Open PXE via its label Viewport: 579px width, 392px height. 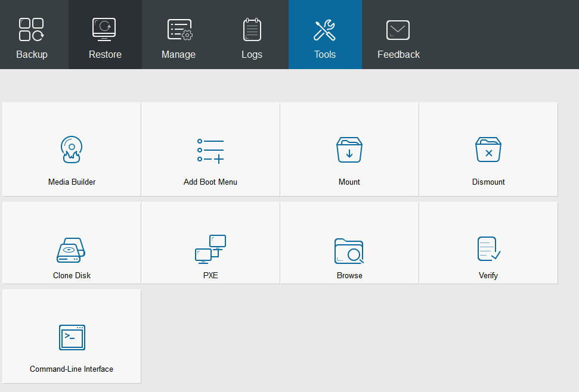coord(210,275)
